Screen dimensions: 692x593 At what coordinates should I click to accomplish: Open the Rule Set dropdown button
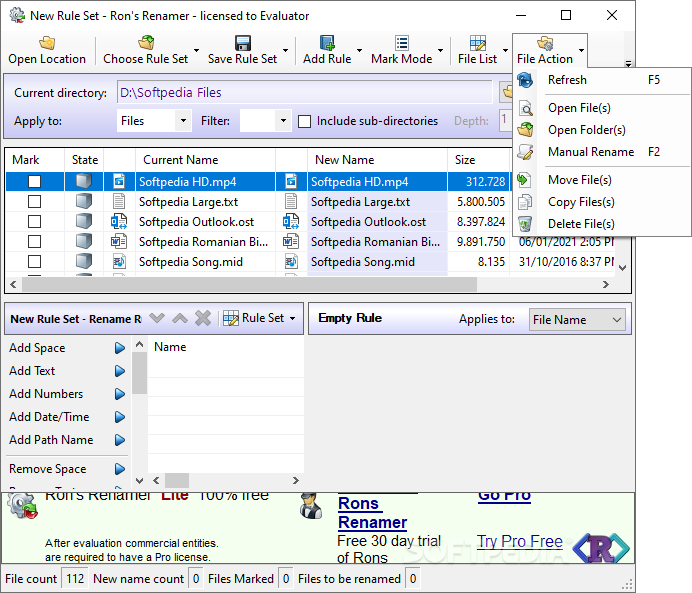[259, 318]
